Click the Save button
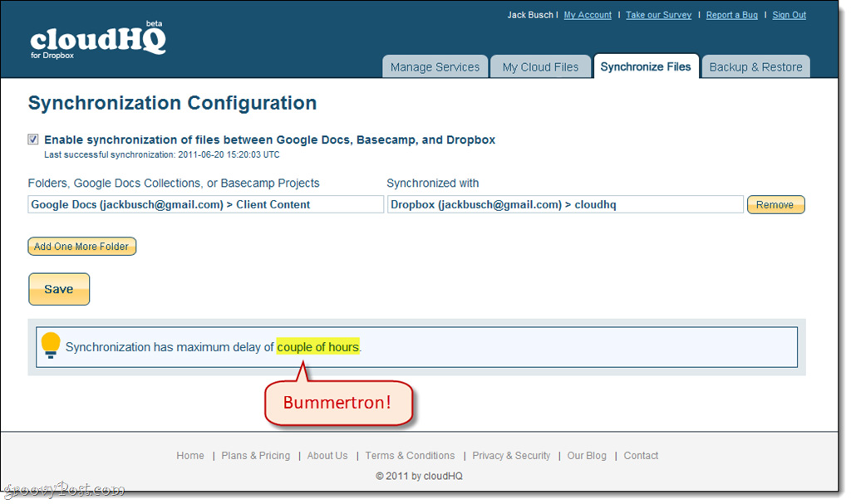 (x=59, y=289)
